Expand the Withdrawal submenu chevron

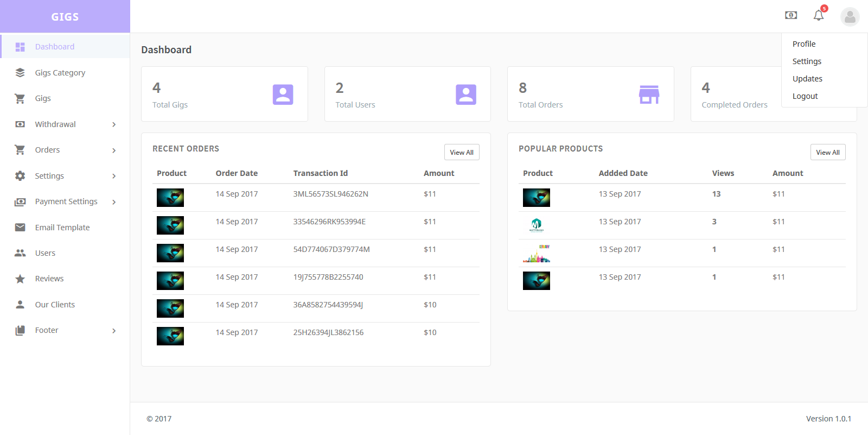114,124
